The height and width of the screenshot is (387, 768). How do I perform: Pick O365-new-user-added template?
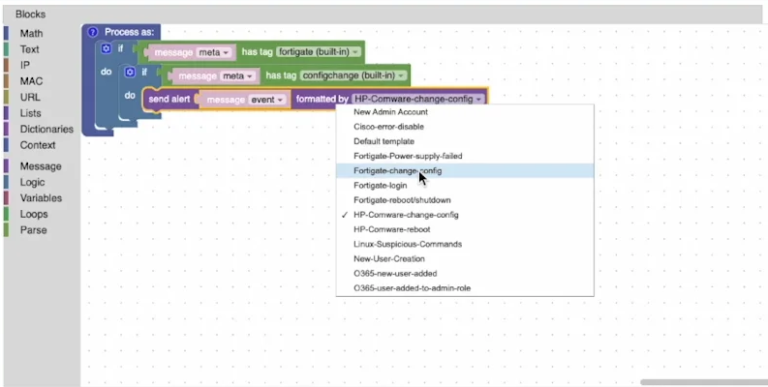pyautogui.click(x=465, y=273)
